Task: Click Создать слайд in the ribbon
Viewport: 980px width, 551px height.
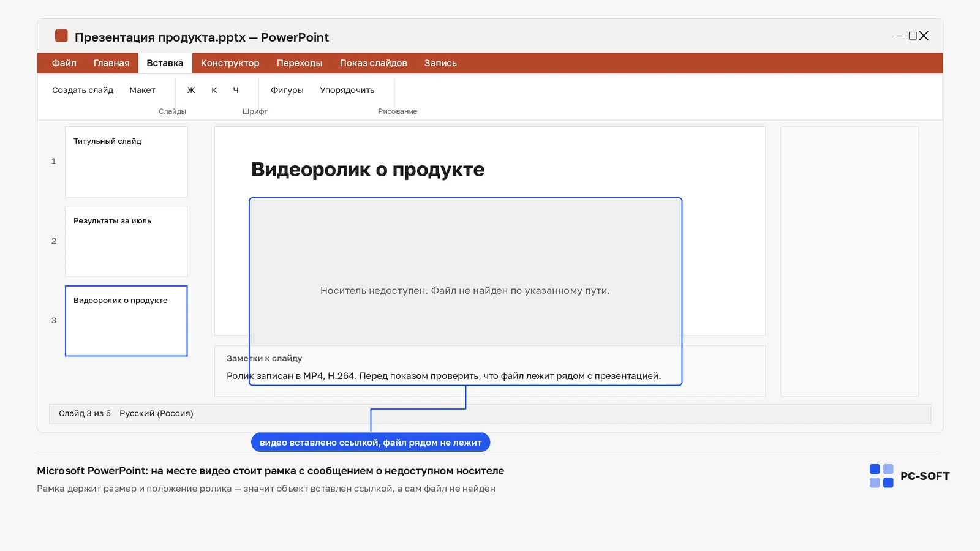Action: [x=83, y=90]
